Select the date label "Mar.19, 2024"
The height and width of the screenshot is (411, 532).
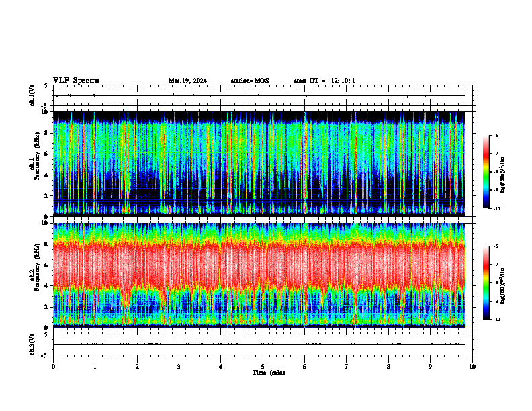pyautogui.click(x=187, y=81)
